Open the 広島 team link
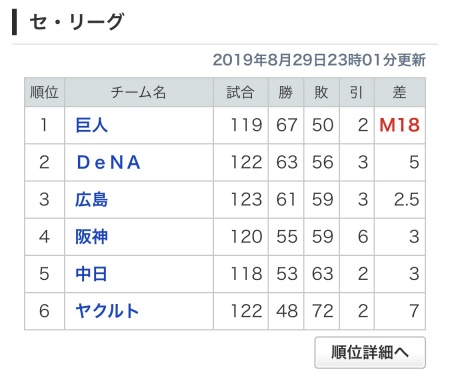Viewport: 450px width, 378px height. [92, 200]
